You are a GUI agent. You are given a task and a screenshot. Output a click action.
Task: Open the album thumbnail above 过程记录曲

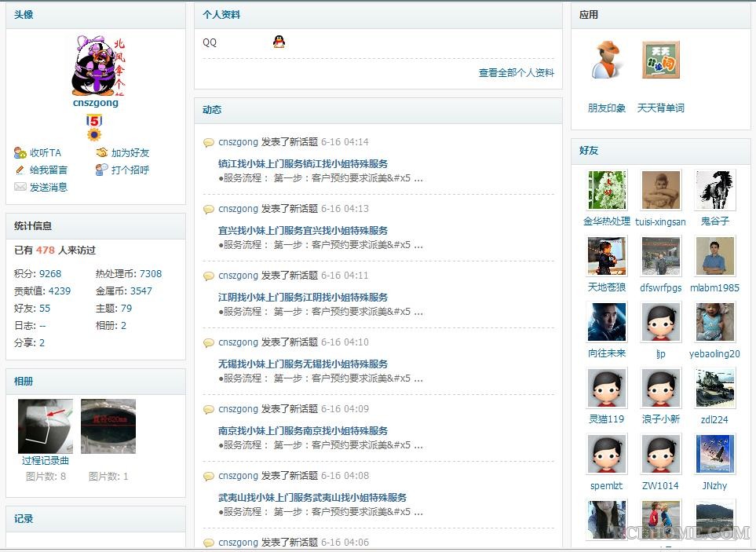tap(46, 426)
